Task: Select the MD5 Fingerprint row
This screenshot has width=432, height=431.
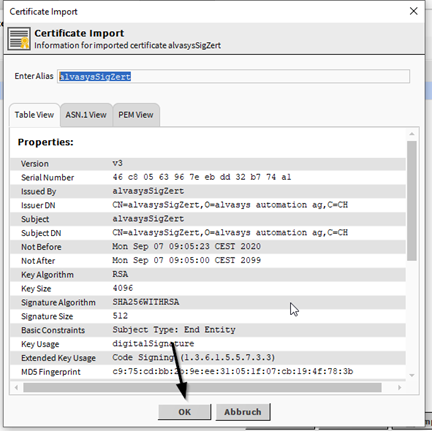Action: (208, 372)
